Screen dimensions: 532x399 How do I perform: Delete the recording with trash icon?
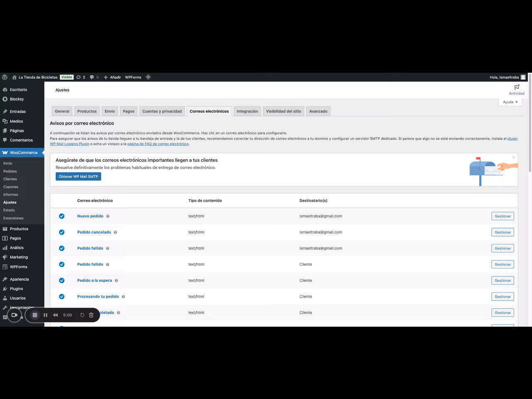coord(91,315)
